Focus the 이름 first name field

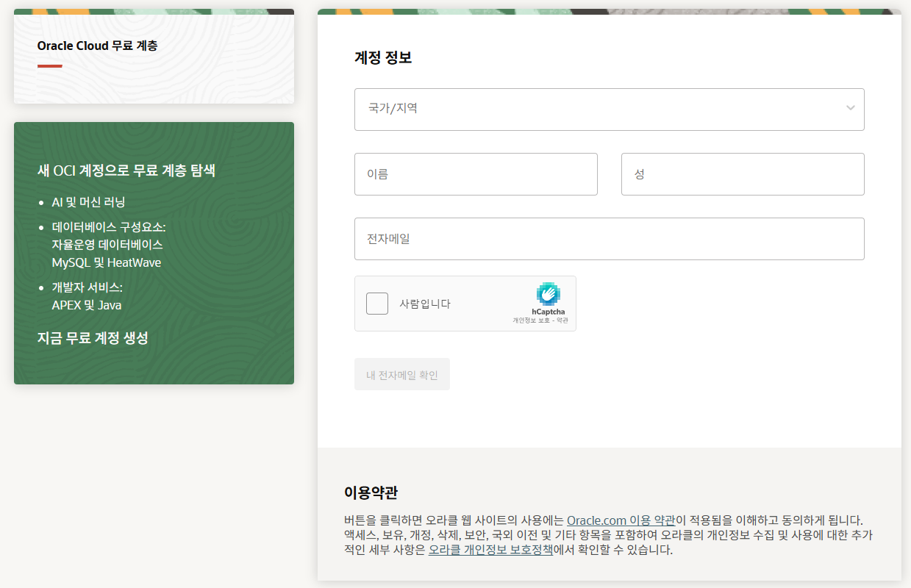476,174
